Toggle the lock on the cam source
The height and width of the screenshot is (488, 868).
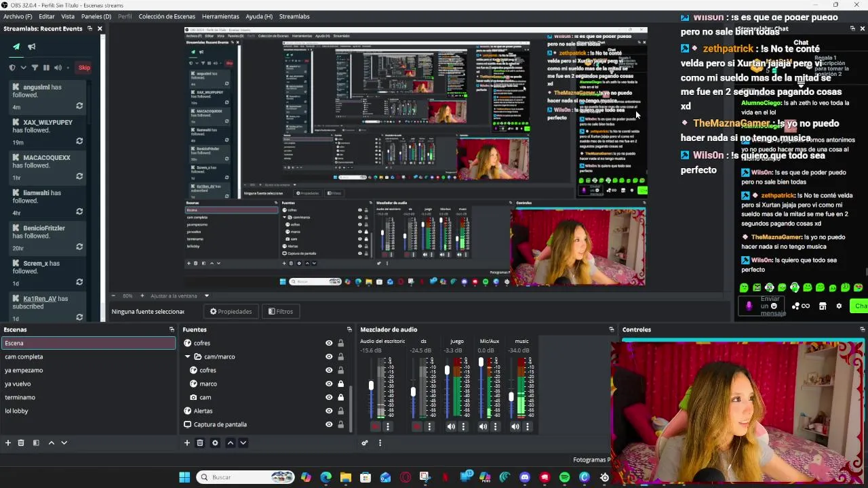[341, 398]
